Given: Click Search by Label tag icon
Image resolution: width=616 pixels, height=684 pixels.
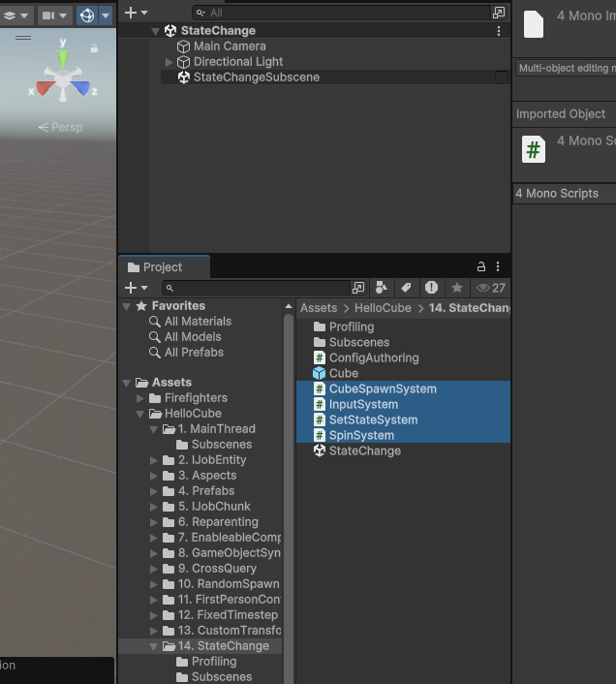Looking at the screenshot, I should 406,288.
